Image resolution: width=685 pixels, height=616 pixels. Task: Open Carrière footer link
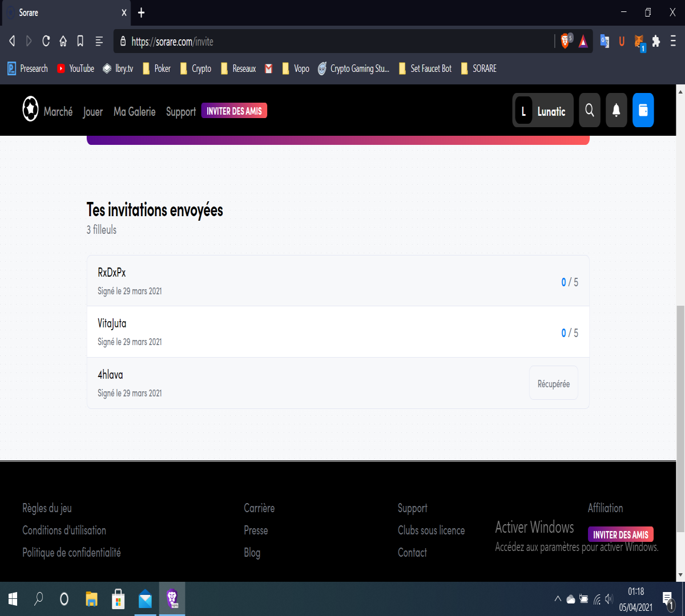click(259, 508)
